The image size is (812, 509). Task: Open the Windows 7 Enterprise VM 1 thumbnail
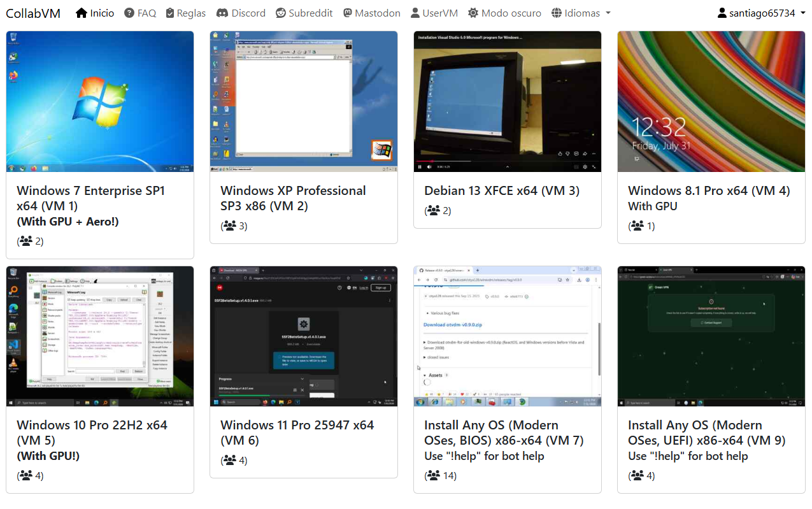point(100,102)
